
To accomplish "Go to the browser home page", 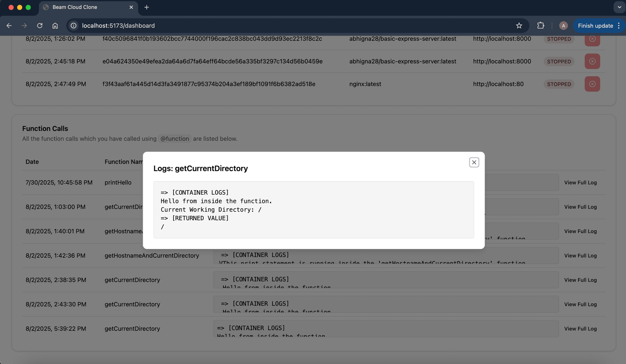I will tap(55, 25).
